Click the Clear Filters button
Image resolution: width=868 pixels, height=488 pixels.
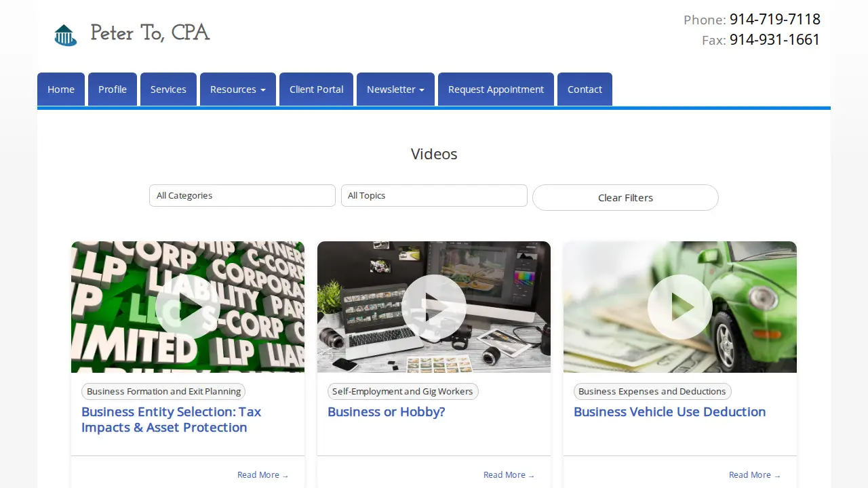(625, 198)
